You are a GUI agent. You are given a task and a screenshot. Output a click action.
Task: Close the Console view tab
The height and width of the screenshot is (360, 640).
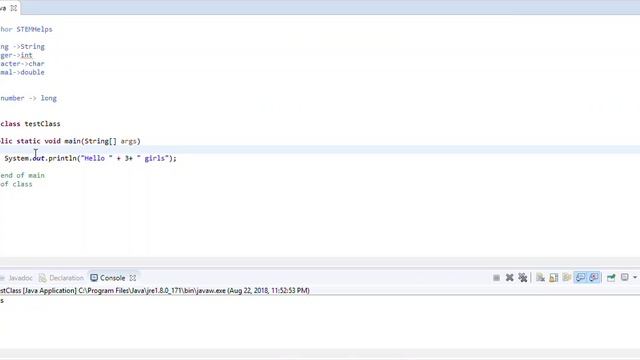(x=133, y=278)
